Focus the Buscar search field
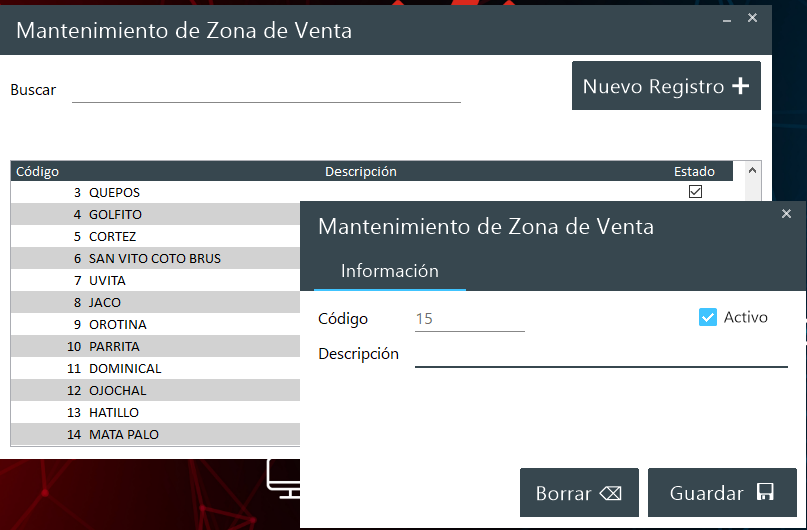Image resolution: width=807 pixels, height=530 pixels. coord(266,90)
